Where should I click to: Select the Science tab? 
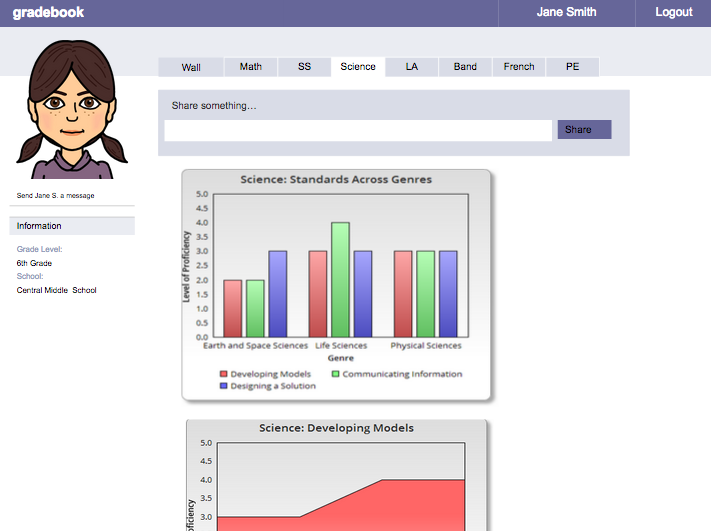358,67
